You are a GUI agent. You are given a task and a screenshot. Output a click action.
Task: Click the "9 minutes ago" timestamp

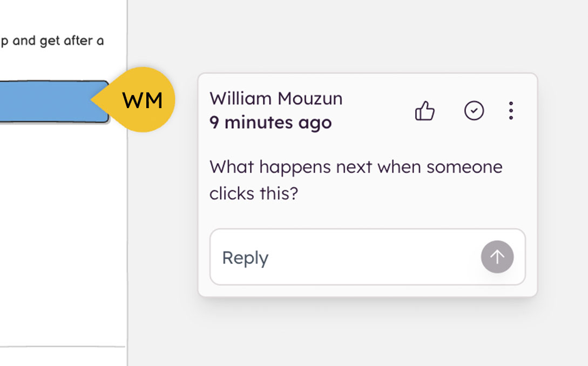coord(271,123)
